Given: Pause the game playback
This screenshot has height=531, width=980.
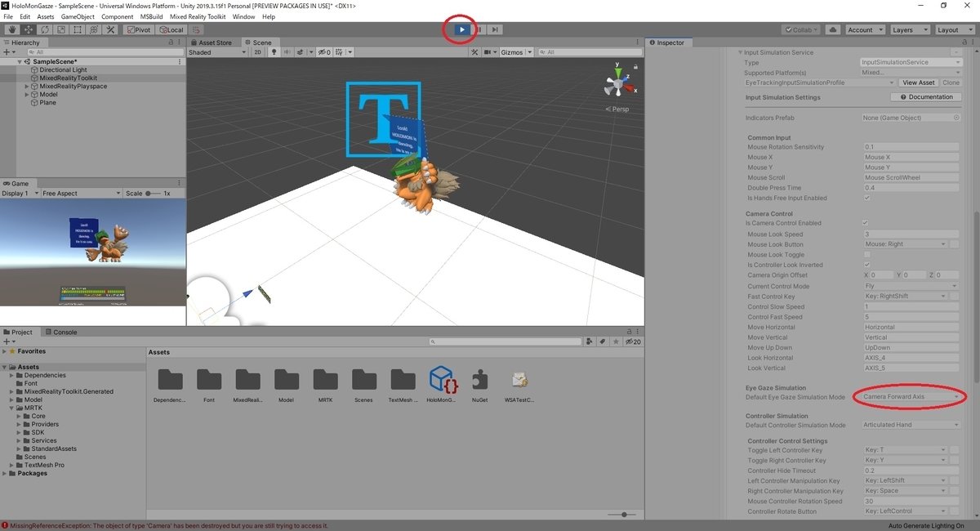Looking at the screenshot, I should pos(479,29).
